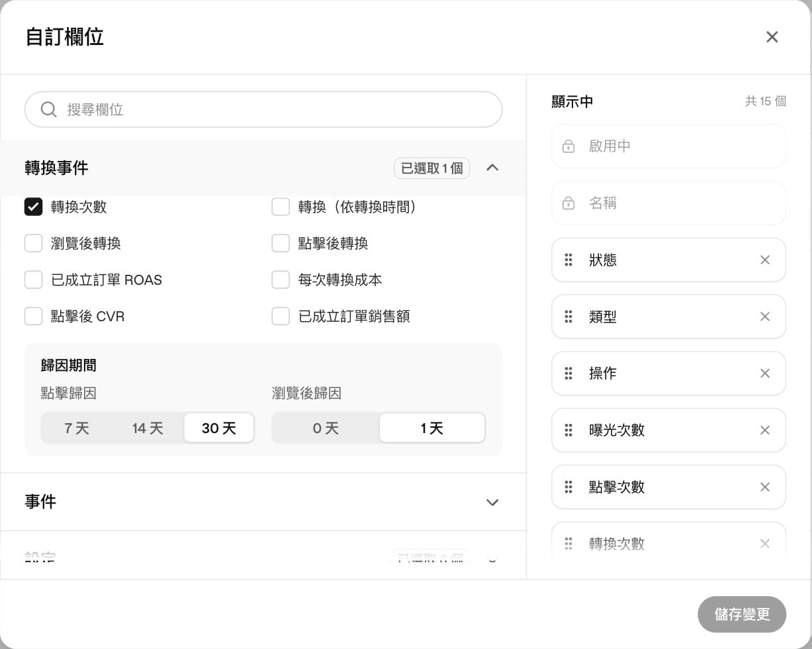Click the 共 15 個 count text
This screenshot has height=649, width=812.
pos(766,101)
